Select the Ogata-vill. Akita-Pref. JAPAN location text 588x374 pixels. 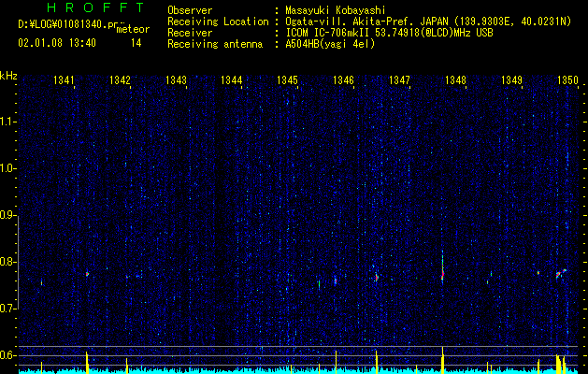tap(366, 22)
